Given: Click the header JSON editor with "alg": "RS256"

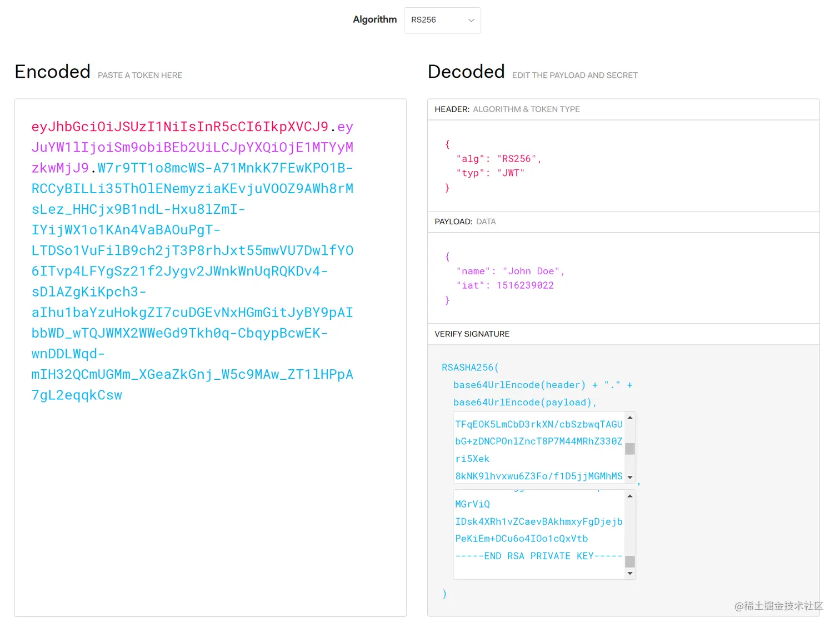Looking at the screenshot, I should click(623, 165).
